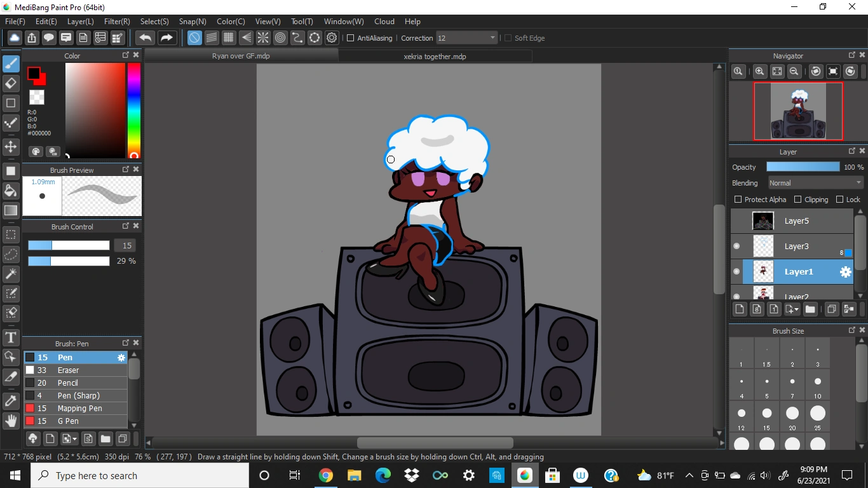This screenshot has width=868, height=488.
Task: Select the Brush tool
Action: [11, 64]
